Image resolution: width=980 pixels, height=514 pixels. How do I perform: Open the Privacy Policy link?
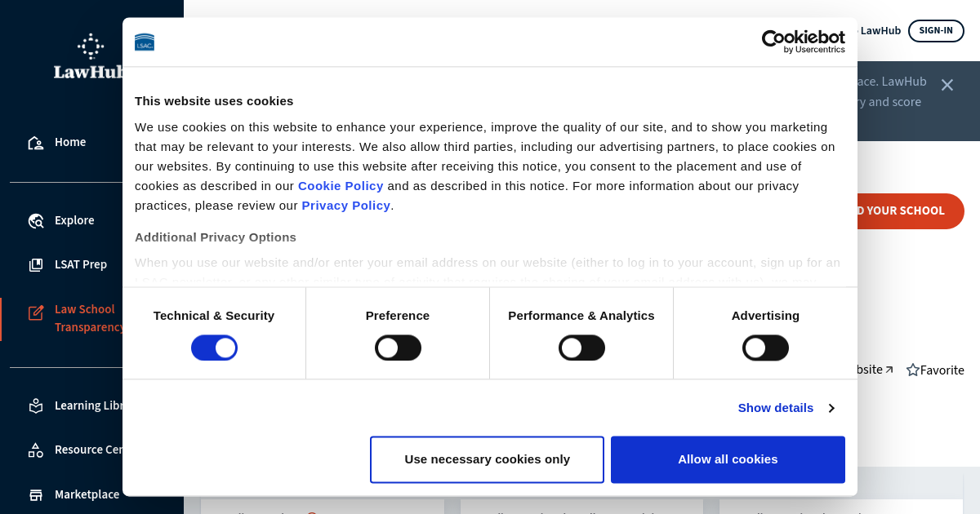pyautogui.click(x=346, y=205)
